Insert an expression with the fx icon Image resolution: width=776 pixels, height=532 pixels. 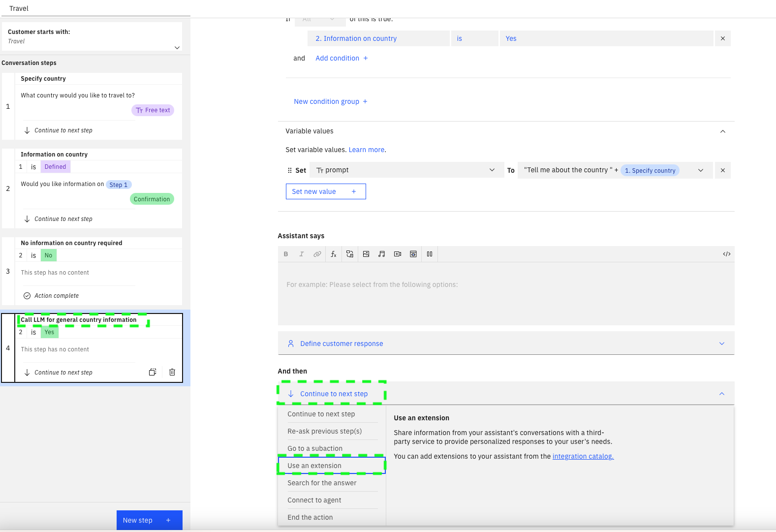(x=334, y=254)
